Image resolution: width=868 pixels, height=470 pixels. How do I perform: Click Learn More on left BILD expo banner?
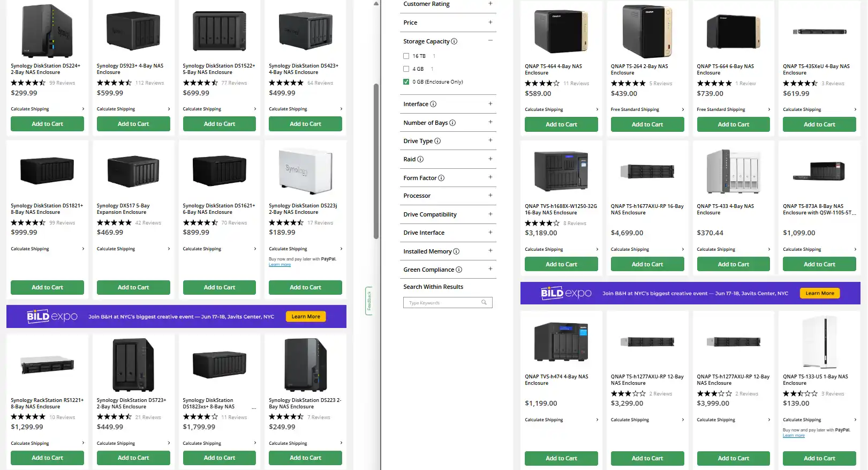tap(306, 317)
